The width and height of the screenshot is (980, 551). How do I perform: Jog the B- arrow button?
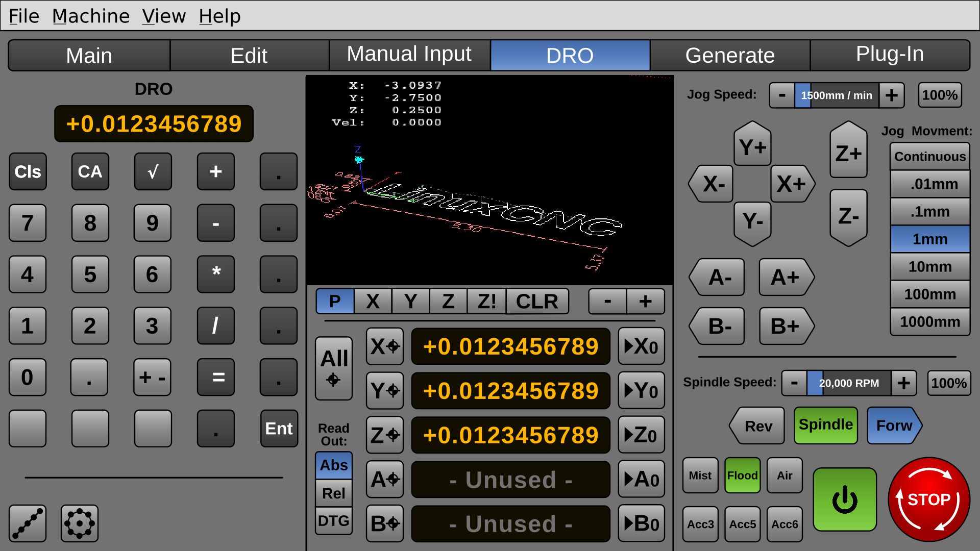point(717,326)
